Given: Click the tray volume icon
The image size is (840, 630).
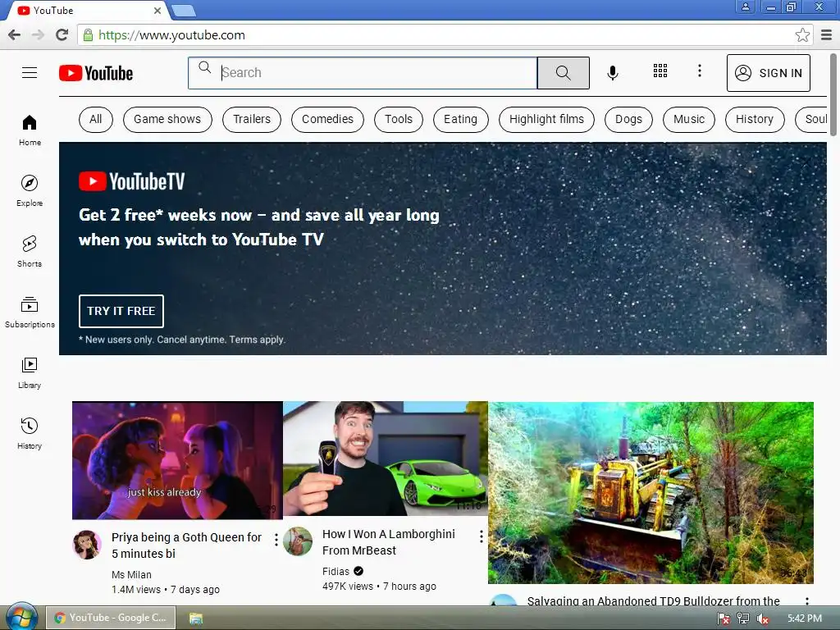Looking at the screenshot, I should pyautogui.click(x=763, y=619).
